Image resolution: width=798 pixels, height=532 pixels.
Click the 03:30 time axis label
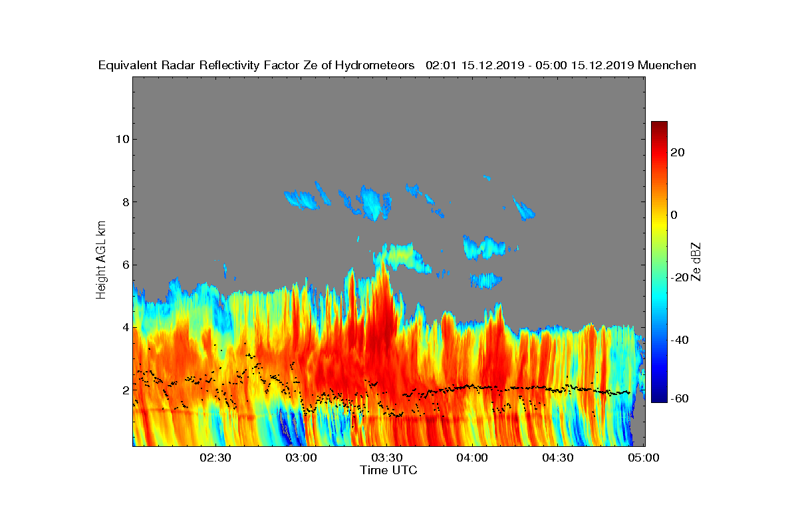[x=387, y=458]
